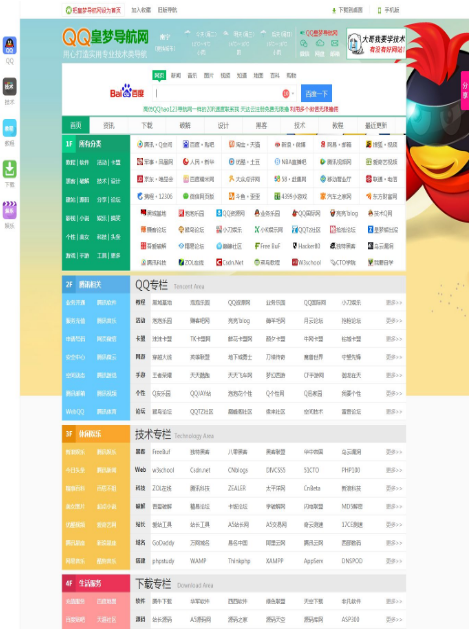
Task: Open the ZOL在线 site link
Action: coord(191,262)
